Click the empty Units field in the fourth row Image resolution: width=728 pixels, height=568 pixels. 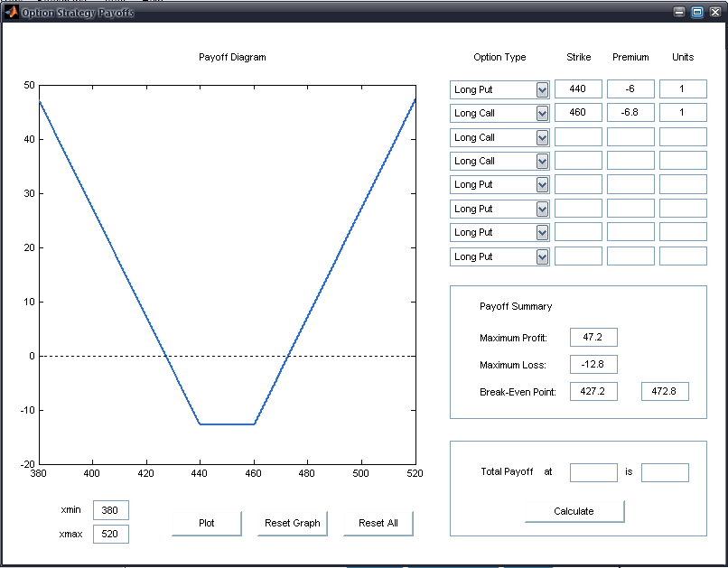[683, 161]
